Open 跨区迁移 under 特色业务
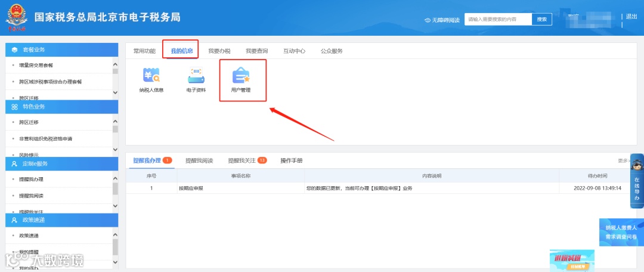This screenshot has height=272, width=644. pos(29,122)
